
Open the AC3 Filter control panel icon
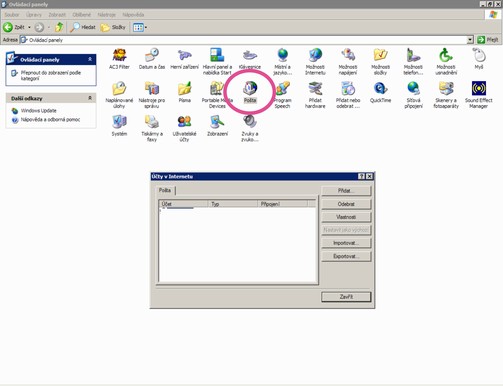119,59
